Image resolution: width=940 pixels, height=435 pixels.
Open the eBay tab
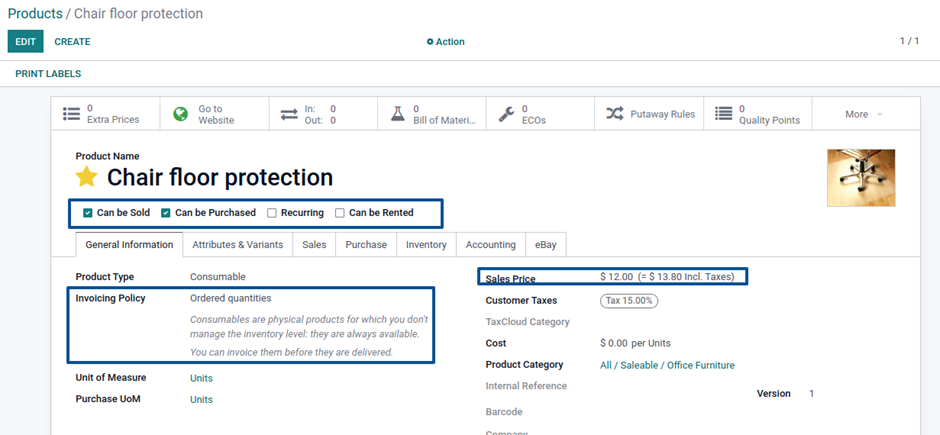pyautogui.click(x=546, y=244)
